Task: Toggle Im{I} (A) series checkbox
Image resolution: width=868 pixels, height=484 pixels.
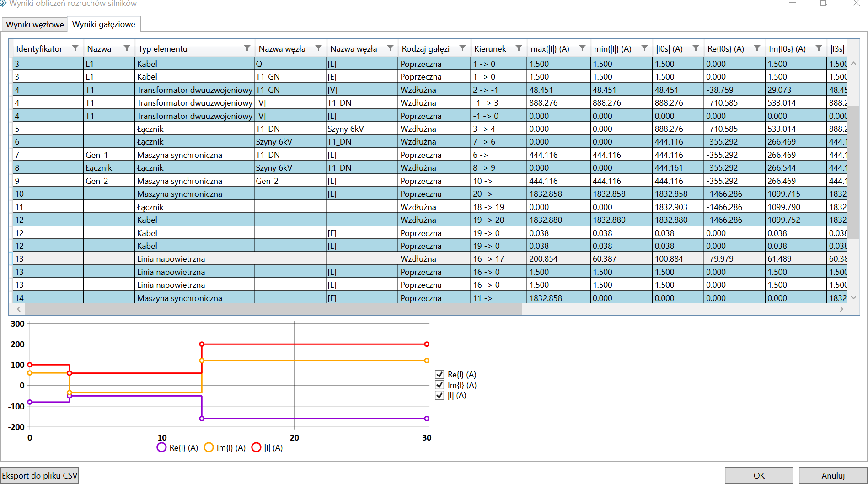Action: click(439, 385)
